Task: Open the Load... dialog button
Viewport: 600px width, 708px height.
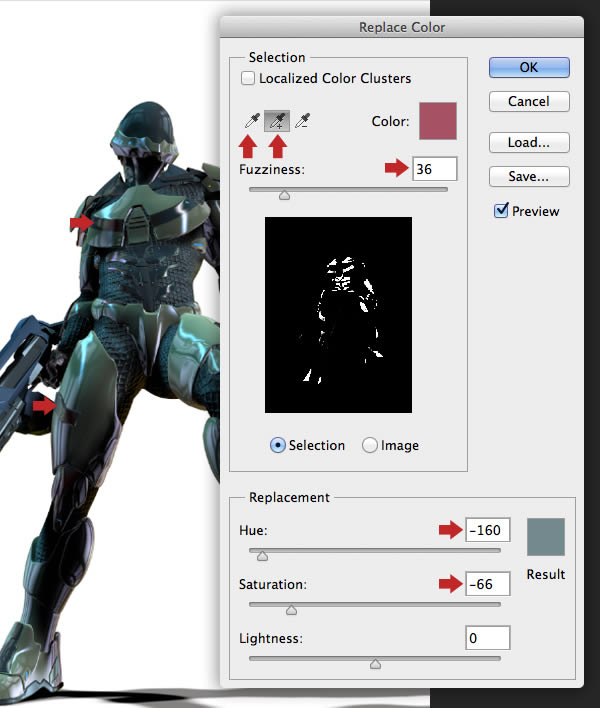Action: pyautogui.click(x=529, y=142)
